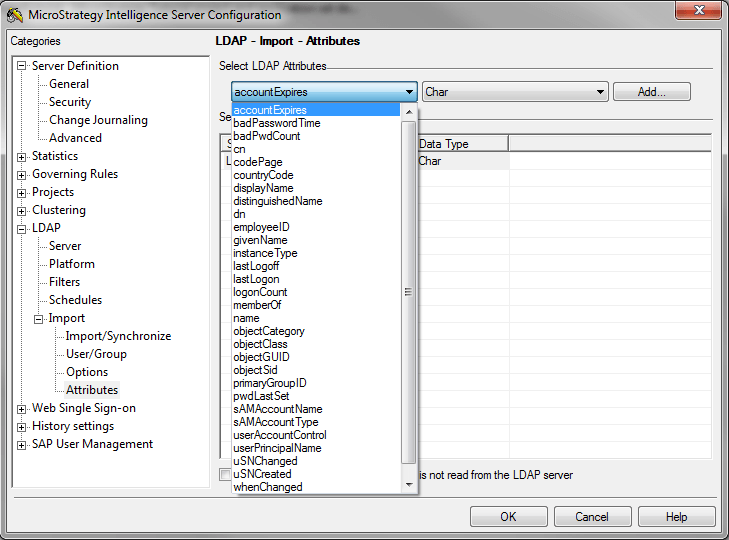Choose cn from the attribute list
Viewport: 729px width, 540px height.
[316, 149]
